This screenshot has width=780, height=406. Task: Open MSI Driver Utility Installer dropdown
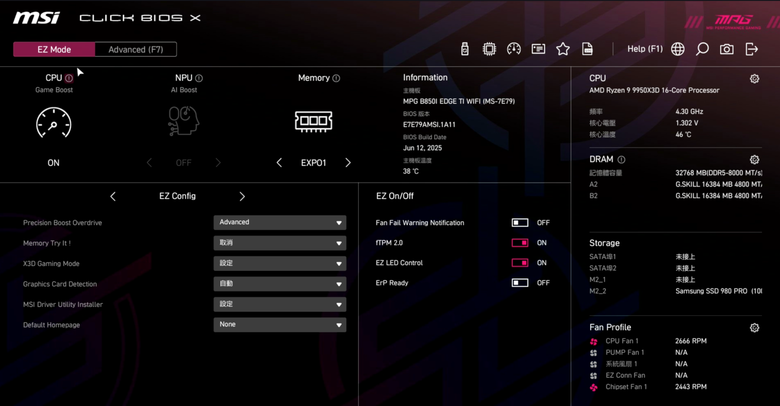[280, 304]
